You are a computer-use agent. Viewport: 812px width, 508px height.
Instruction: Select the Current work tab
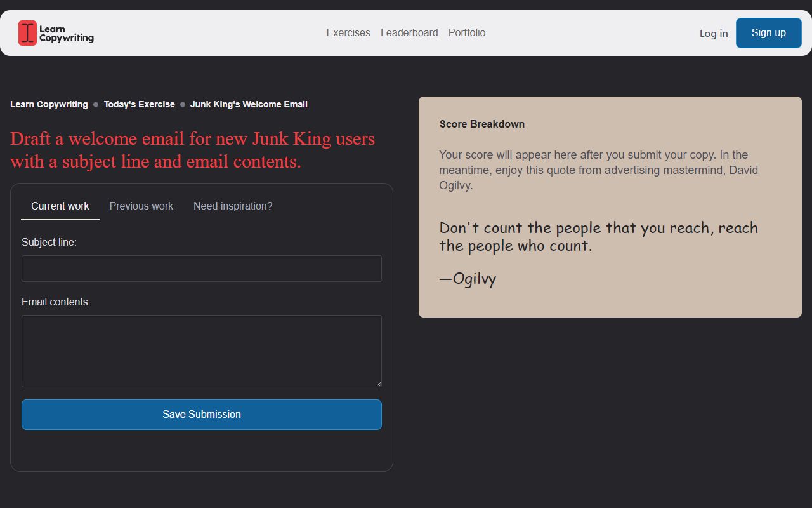pyautogui.click(x=60, y=206)
